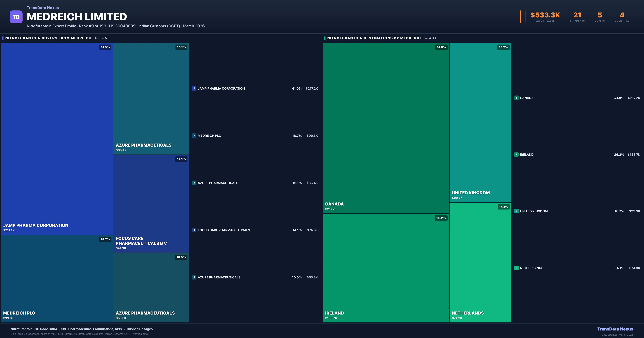The width and height of the screenshot is (644, 338).
Task: Click the Nitrofurantoin Buyers From Medreich heading
Action: pyautogui.click(x=48, y=38)
